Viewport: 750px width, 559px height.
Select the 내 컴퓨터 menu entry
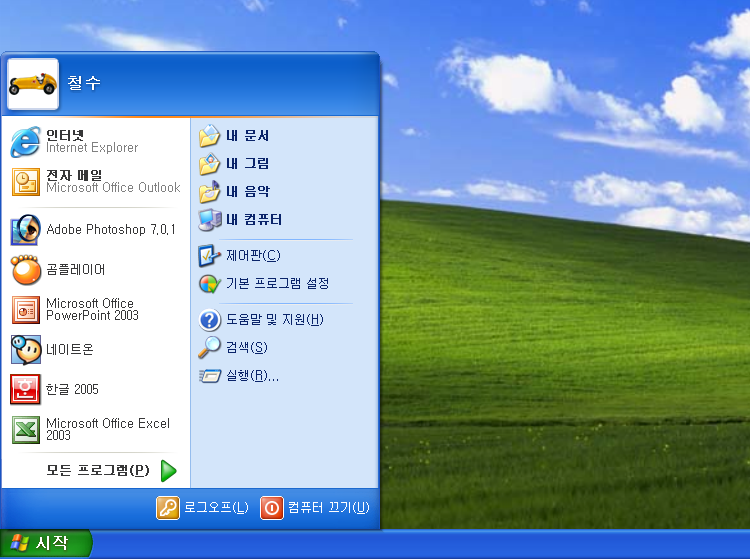(285, 220)
